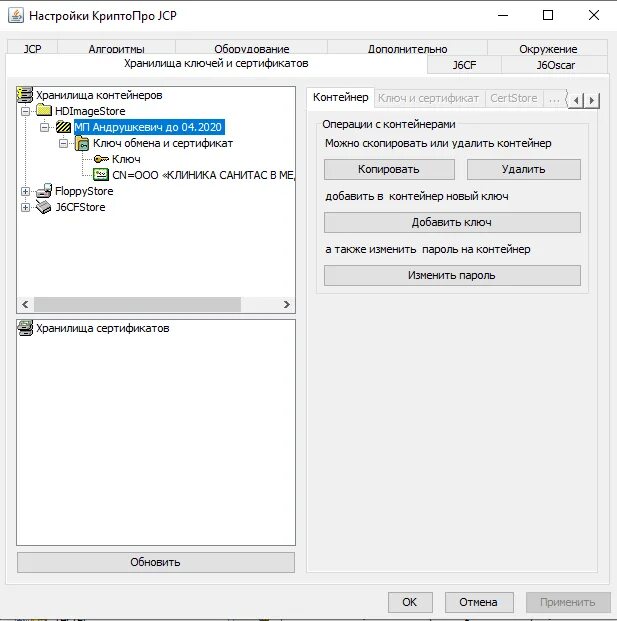Collapse the Ключ обмена и сертификат node

(63, 143)
